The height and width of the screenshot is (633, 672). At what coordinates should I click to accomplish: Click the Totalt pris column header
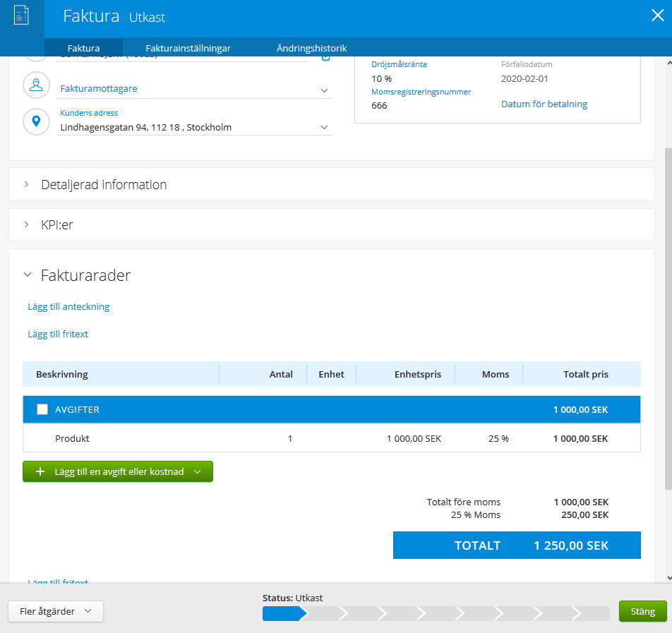[586, 374]
